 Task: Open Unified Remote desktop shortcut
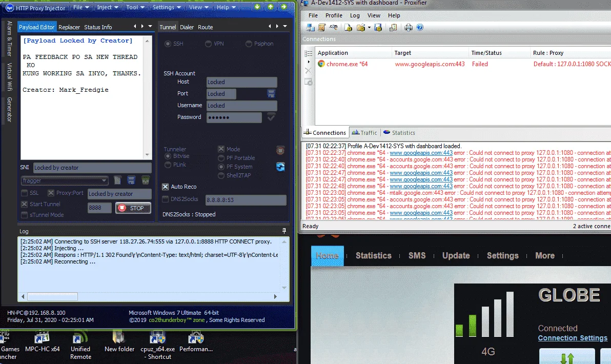click(x=80, y=345)
